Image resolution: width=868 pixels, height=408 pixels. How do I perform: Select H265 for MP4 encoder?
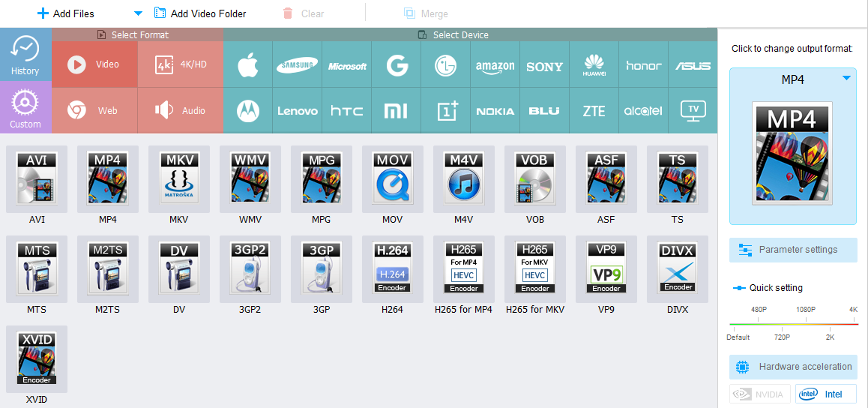[463, 269]
